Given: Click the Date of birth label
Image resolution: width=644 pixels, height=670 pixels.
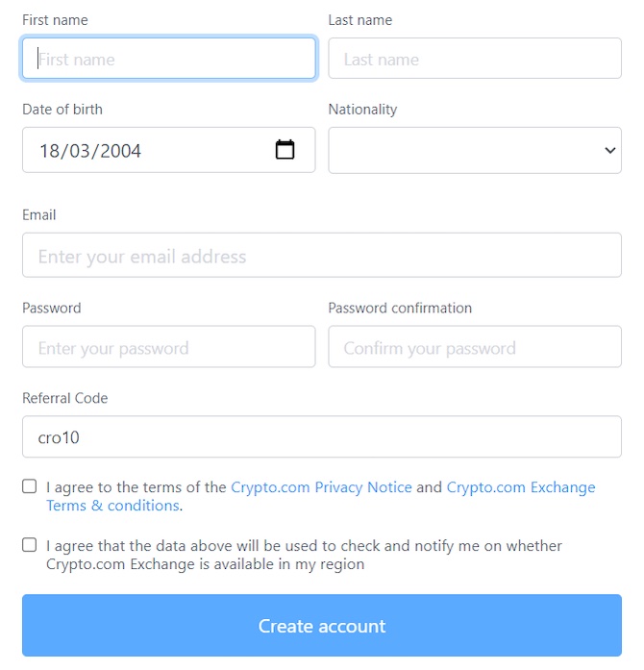Looking at the screenshot, I should click(x=62, y=110).
